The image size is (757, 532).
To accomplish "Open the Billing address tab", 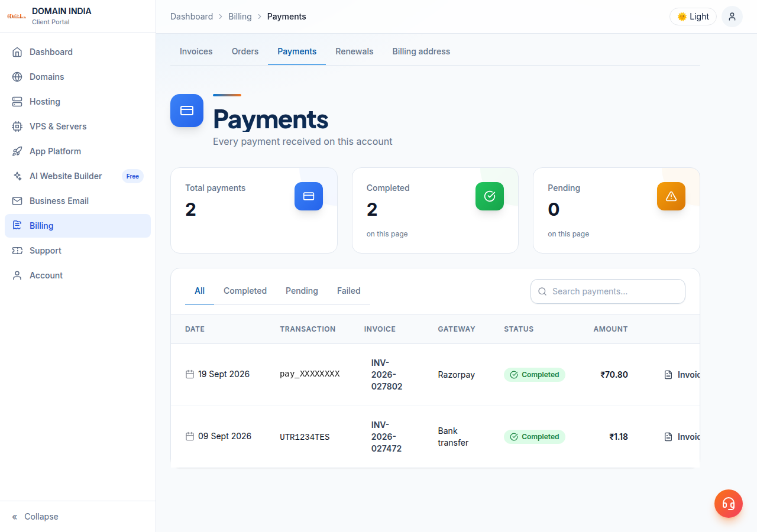I will pyautogui.click(x=421, y=51).
